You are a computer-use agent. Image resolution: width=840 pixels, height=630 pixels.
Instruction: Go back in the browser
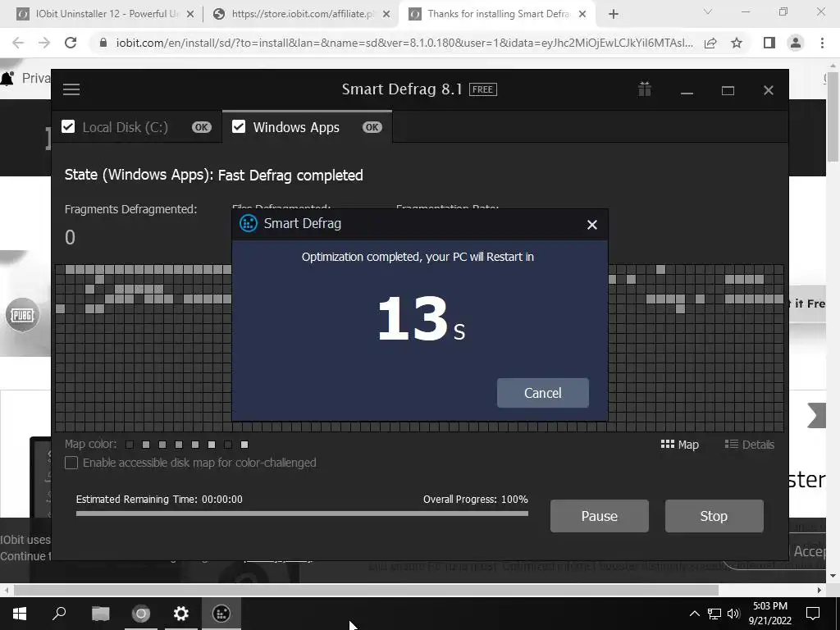point(18,43)
